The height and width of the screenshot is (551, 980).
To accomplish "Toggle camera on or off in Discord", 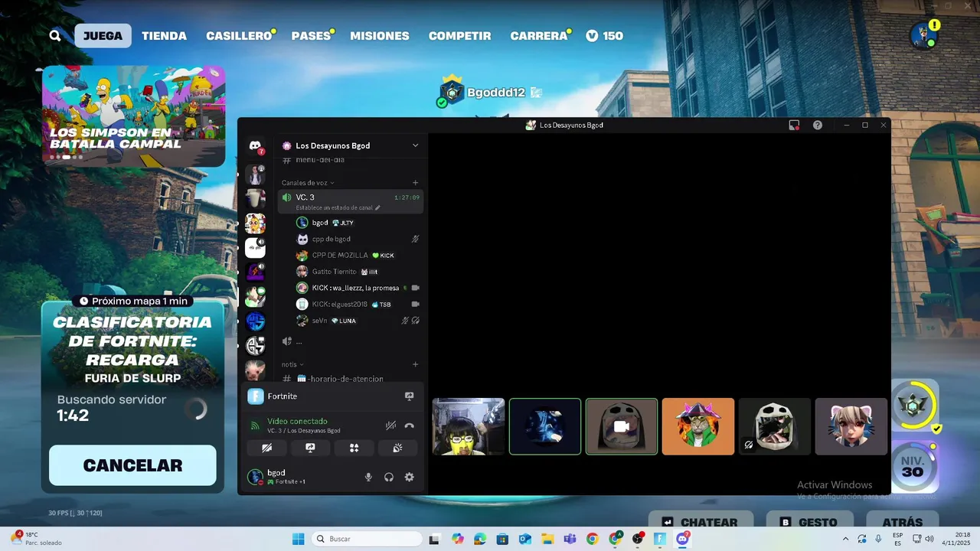I will point(266,448).
